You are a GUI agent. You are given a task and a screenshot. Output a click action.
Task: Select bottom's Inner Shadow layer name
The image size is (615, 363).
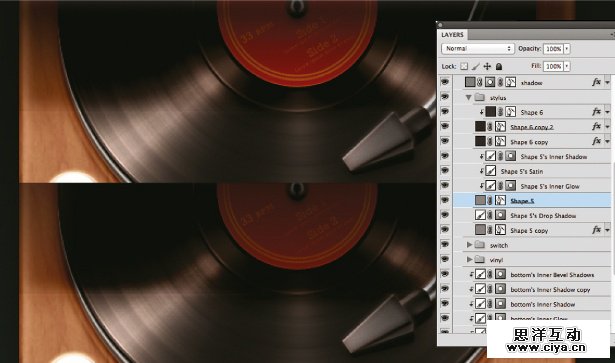point(542,304)
